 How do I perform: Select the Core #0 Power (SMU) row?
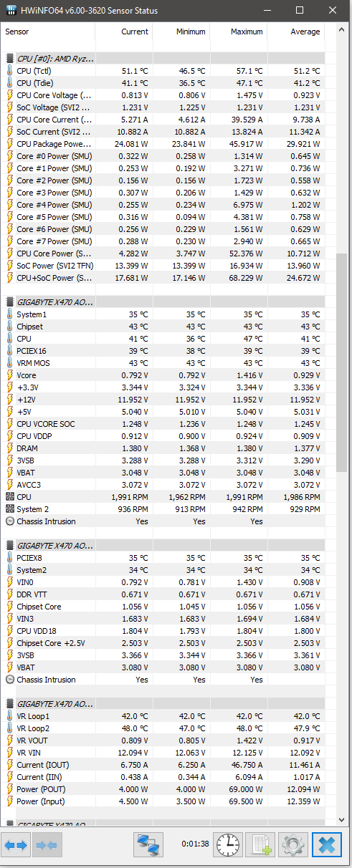[163, 156]
